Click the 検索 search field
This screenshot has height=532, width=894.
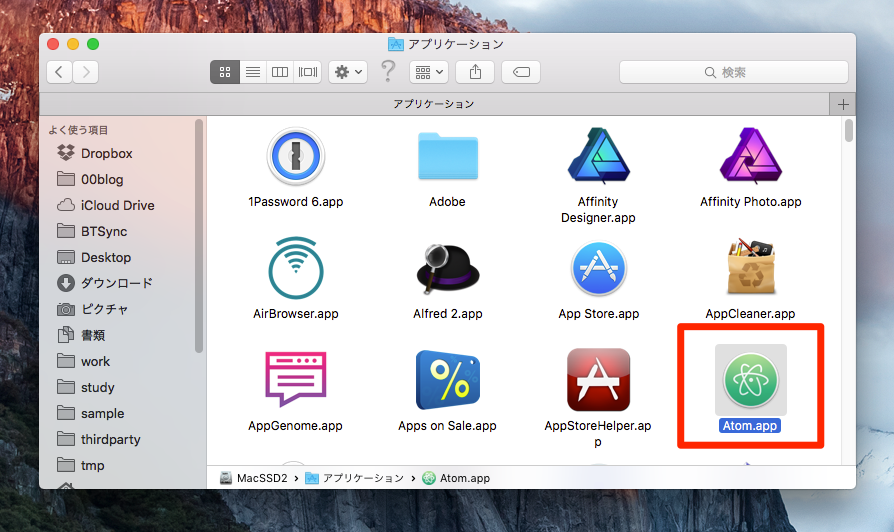point(734,72)
